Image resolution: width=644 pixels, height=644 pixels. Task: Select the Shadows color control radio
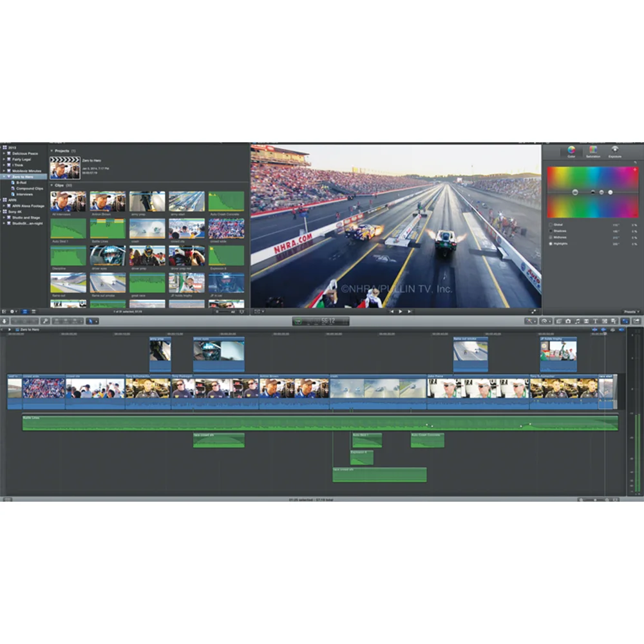[x=550, y=231]
